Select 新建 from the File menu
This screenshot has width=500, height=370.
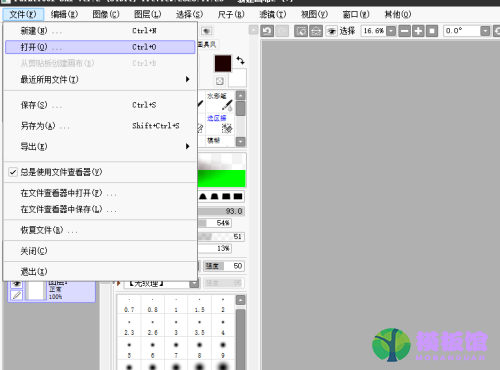[x=100, y=31]
